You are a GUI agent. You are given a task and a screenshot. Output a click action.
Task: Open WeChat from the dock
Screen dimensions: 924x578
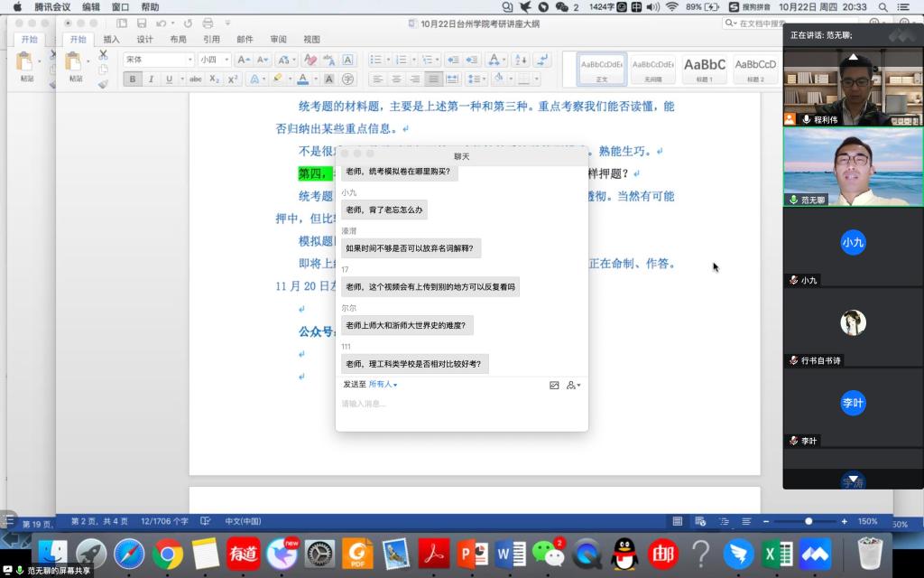click(x=548, y=553)
